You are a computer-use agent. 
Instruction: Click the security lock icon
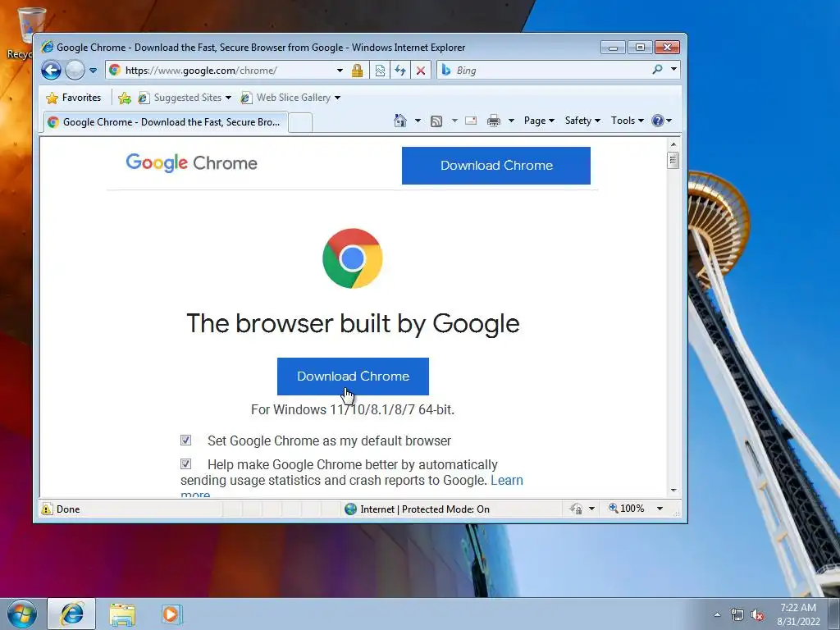pos(358,71)
